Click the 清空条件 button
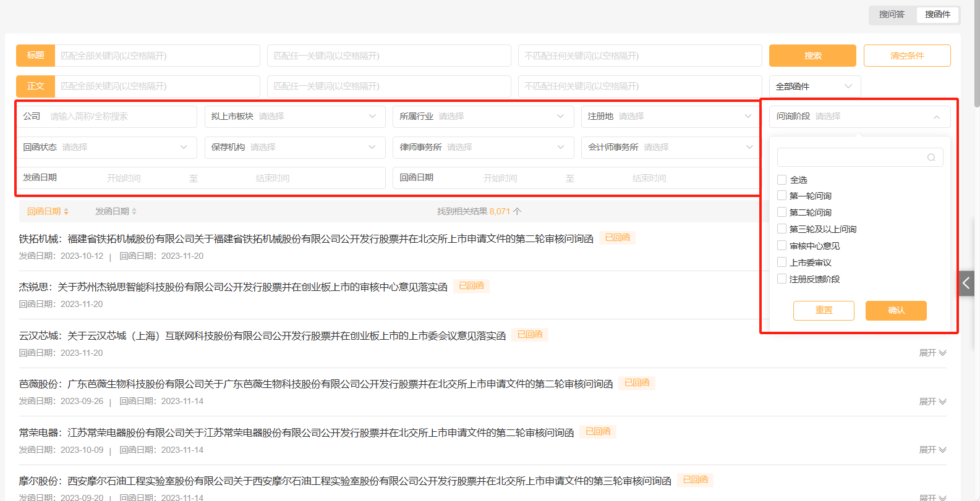This screenshot has width=980, height=501. pyautogui.click(x=907, y=56)
